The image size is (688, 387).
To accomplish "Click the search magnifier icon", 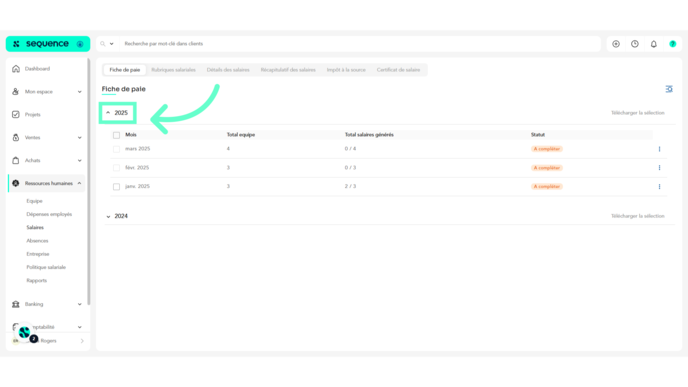I will 103,44.
